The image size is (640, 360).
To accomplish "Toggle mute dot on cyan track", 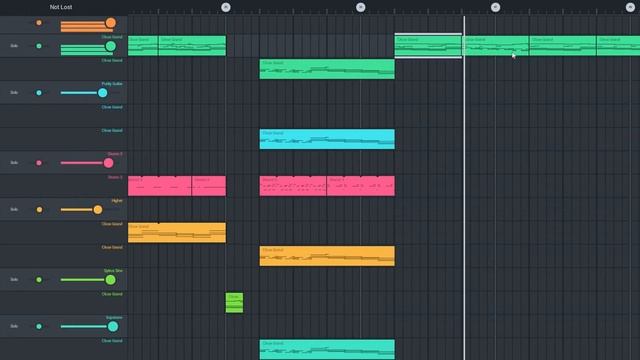I will [39, 93].
